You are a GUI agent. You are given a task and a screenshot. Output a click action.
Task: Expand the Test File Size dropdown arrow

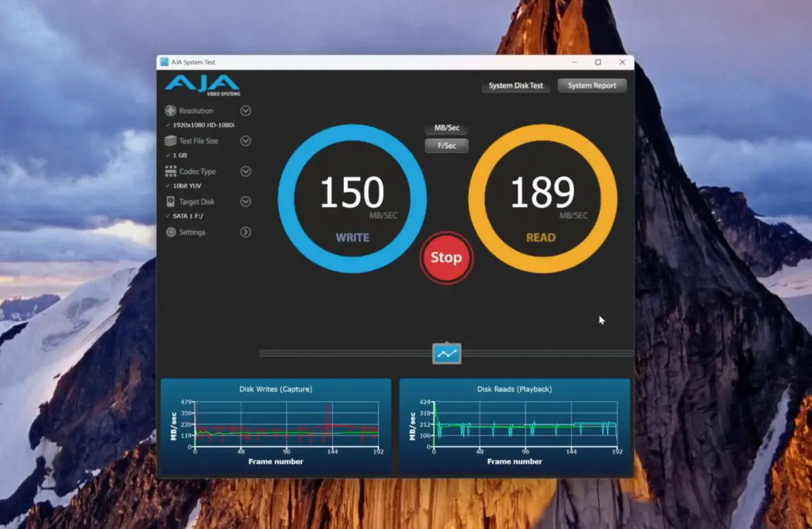pos(245,141)
